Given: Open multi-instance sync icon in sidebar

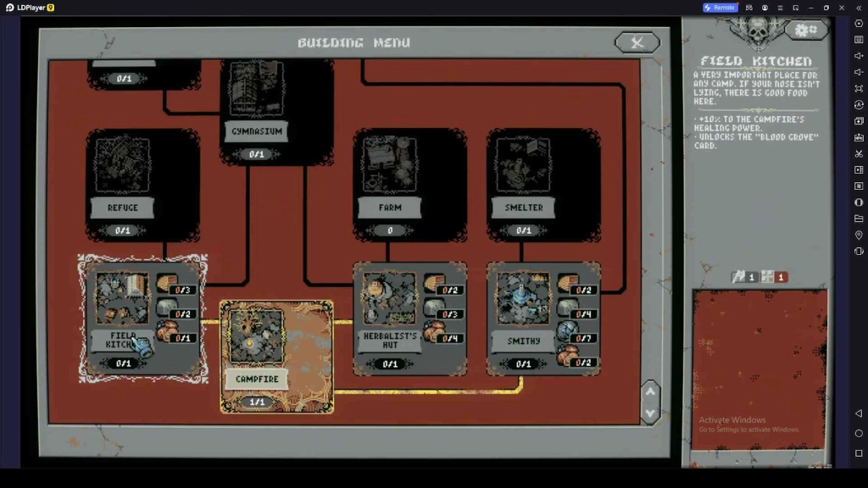Looking at the screenshot, I should pos(859,121).
